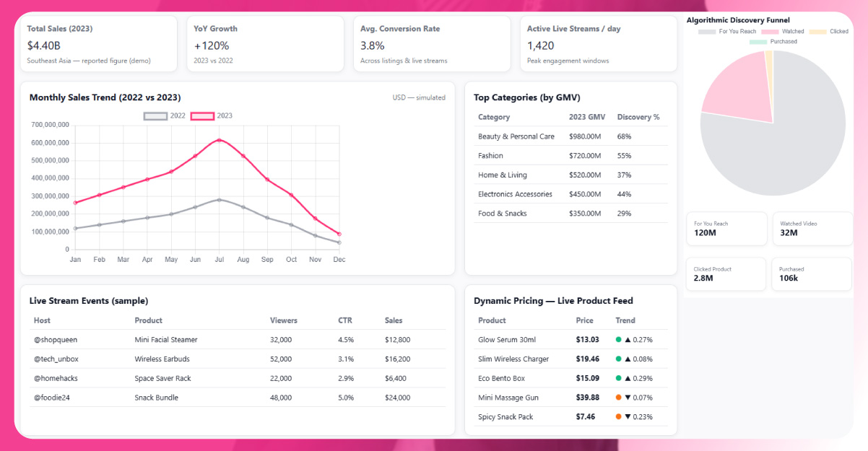Open the Total Sales (2023) card
The image size is (868, 451).
coord(98,45)
